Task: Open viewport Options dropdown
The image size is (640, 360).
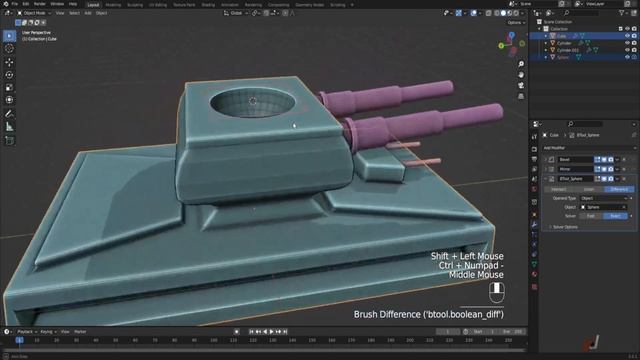Action: pyautogui.click(x=516, y=23)
